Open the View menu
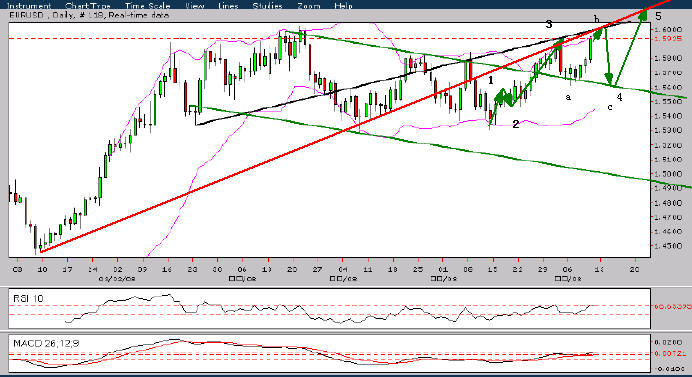Image resolution: width=692 pixels, height=377 pixels. pyautogui.click(x=195, y=6)
